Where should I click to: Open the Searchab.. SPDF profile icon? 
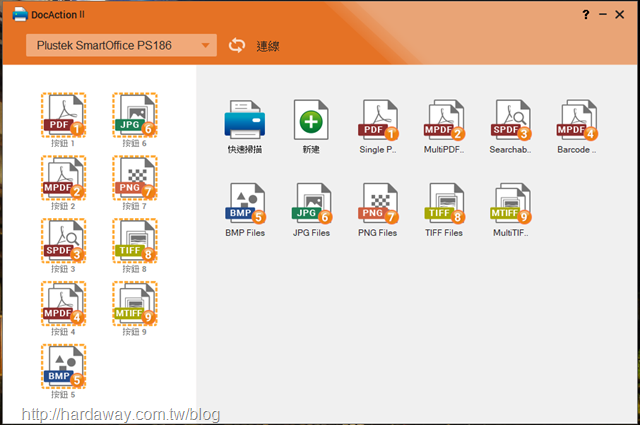click(x=511, y=120)
